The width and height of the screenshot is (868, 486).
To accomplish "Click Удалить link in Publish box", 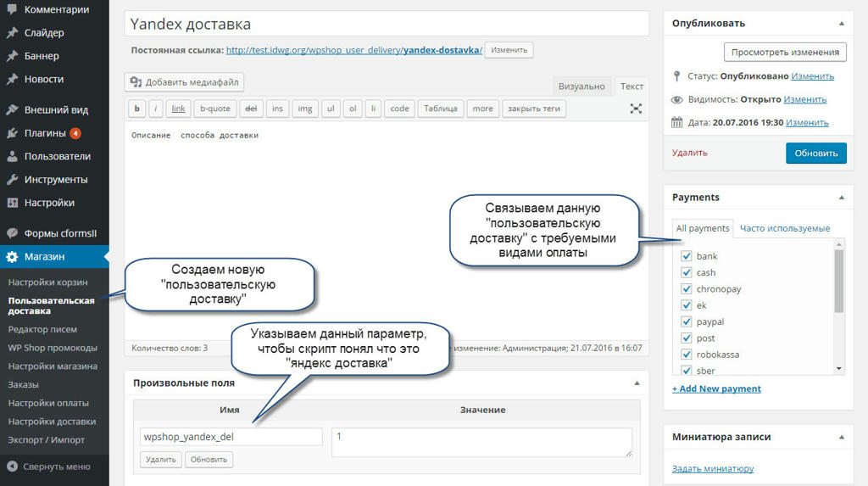I will 689,153.
